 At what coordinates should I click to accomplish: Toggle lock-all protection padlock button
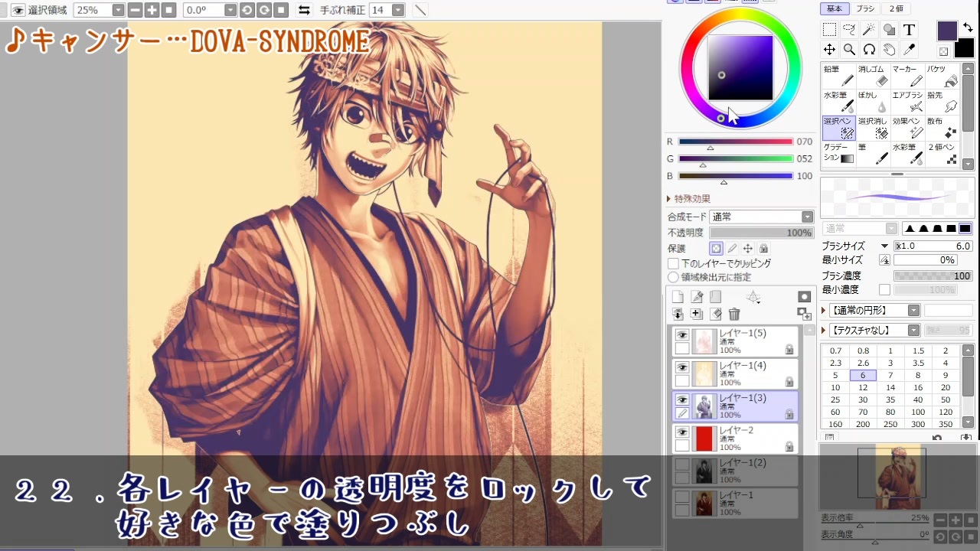763,249
